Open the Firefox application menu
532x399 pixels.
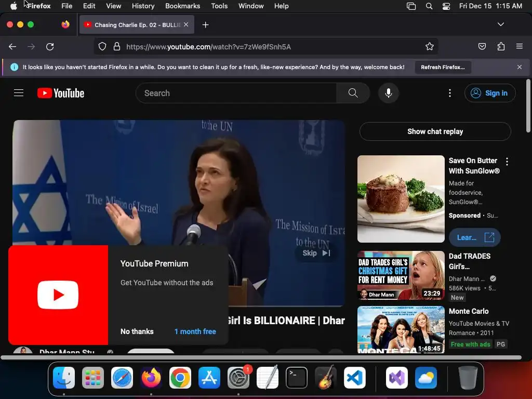[x=38, y=6]
